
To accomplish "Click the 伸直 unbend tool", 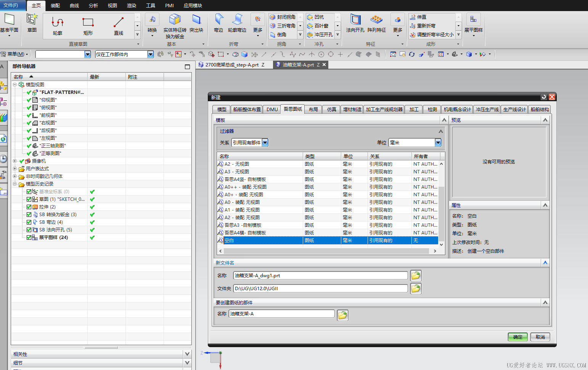I will tap(418, 17).
